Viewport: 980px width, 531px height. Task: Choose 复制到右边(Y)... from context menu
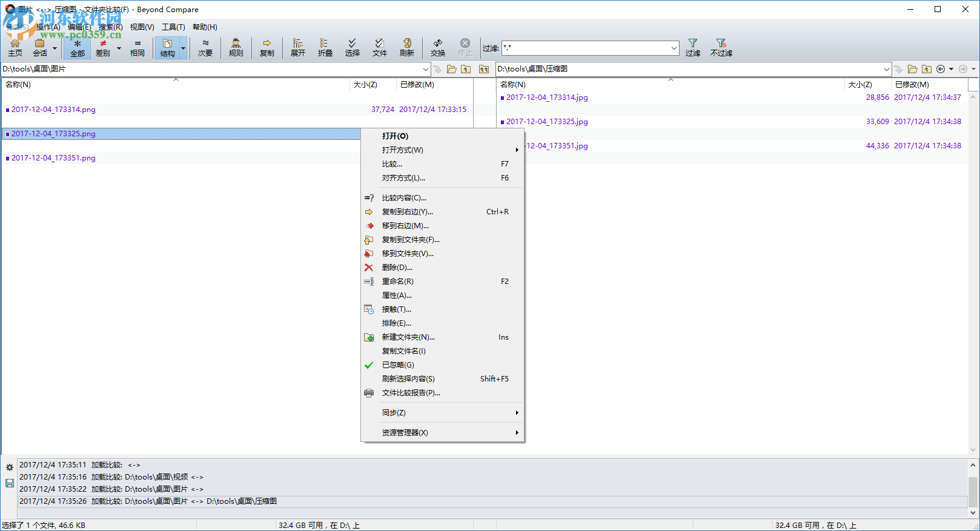point(442,212)
